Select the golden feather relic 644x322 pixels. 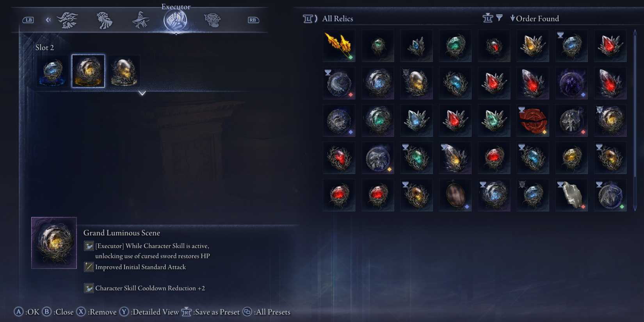[339, 46]
